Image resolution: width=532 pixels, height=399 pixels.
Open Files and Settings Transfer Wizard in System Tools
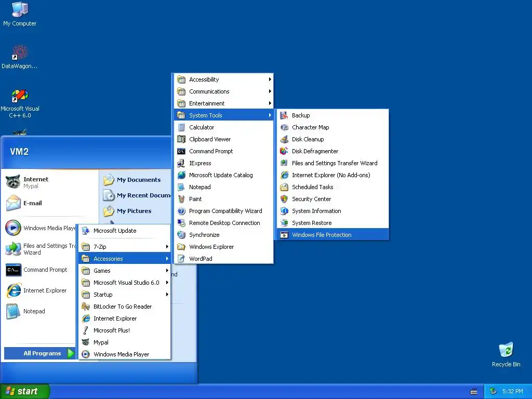pos(332,163)
